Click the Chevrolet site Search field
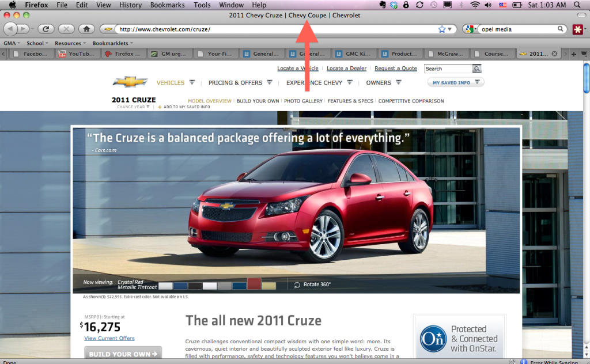This screenshot has width=590, height=364. click(448, 69)
